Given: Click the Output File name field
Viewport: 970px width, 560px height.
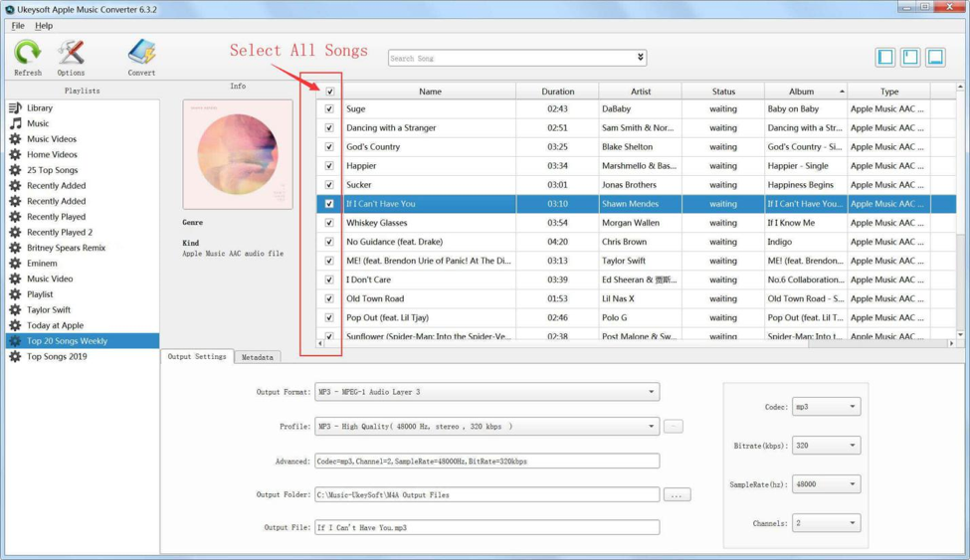Looking at the screenshot, I should pos(486,527).
